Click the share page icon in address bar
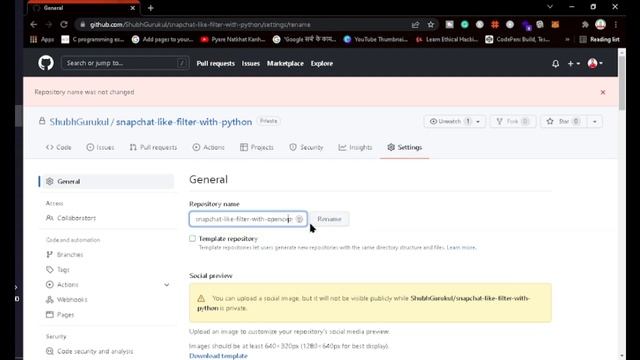The width and height of the screenshot is (640, 360). tap(416, 24)
